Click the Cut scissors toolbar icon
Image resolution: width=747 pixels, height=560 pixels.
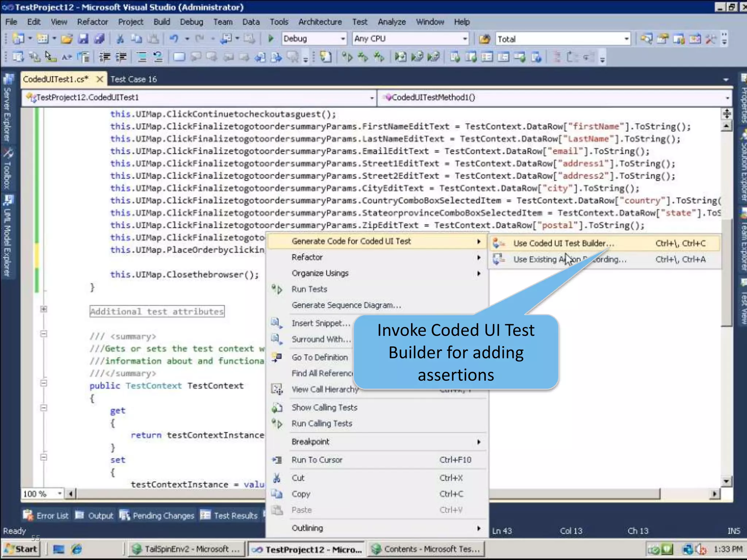tap(120, 39)
